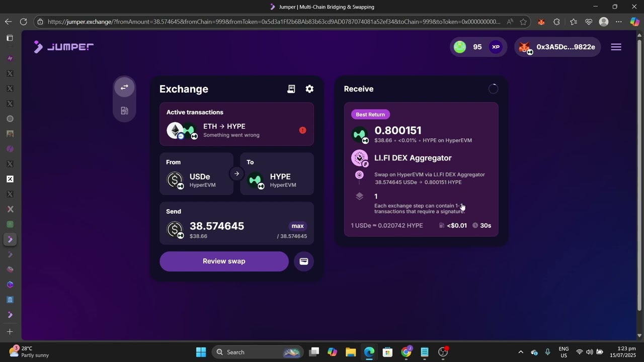Image resolution: width=644 pixels, height=362 pixels.
Task: Open Exchange settings gear icon
Action: 309,89
